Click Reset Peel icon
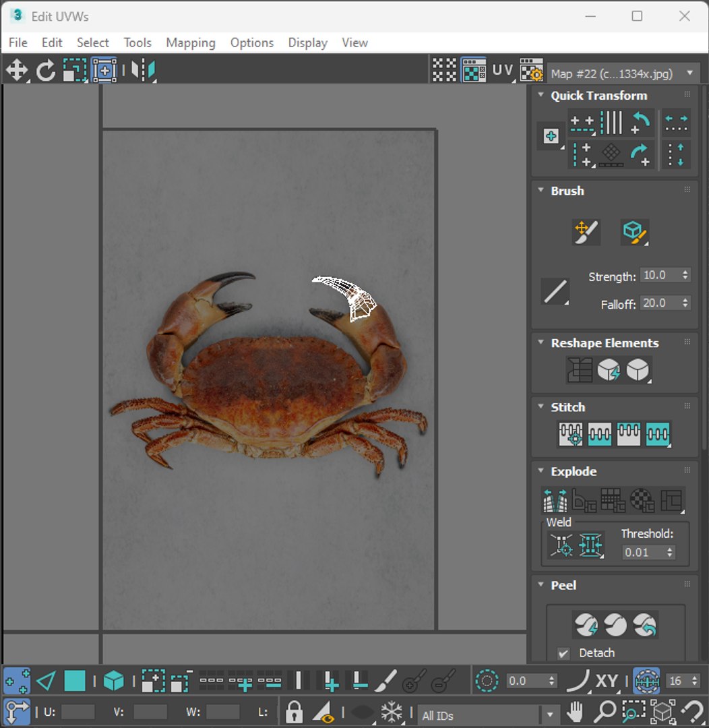Screen dimensions: 709x728 [644, 625]
